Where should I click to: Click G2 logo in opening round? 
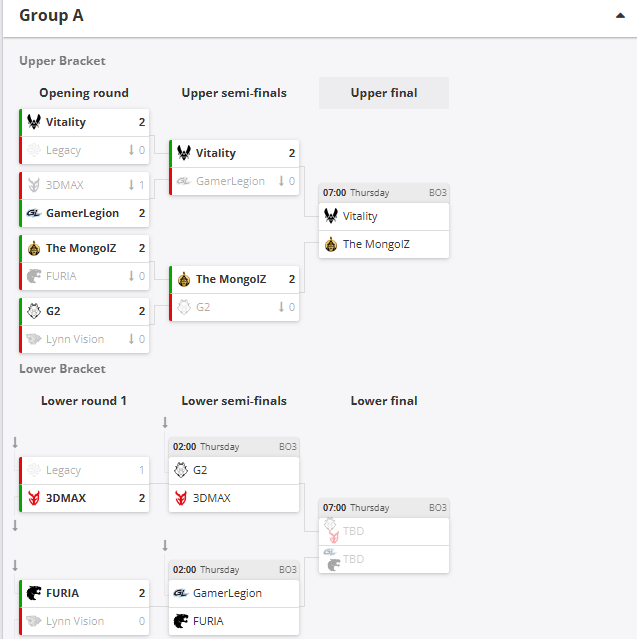(34, 311)
